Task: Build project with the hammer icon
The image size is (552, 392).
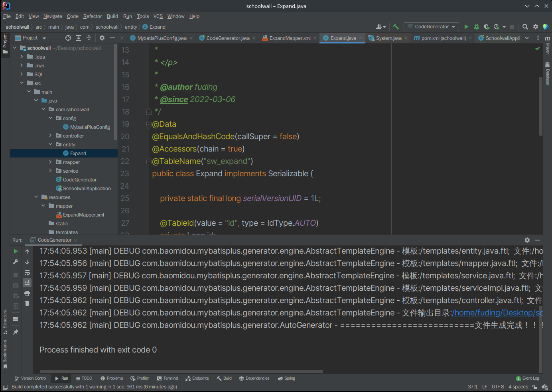Action: click(396, 27)
